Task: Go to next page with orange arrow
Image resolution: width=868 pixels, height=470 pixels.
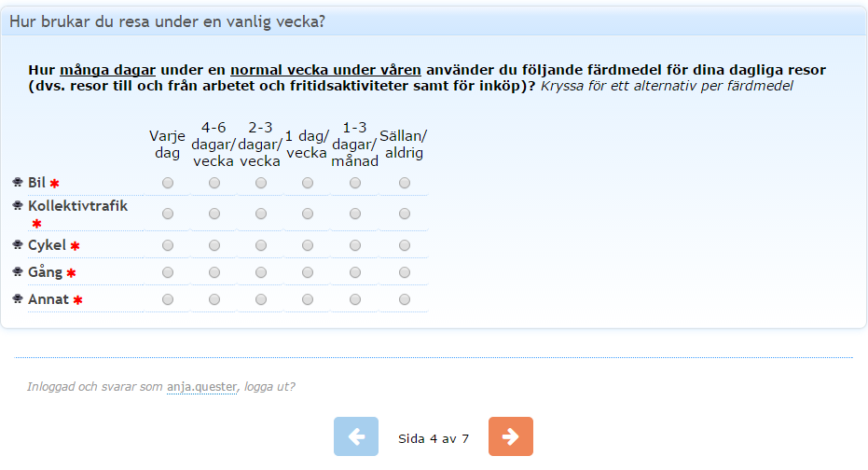Action: point(510,436)
